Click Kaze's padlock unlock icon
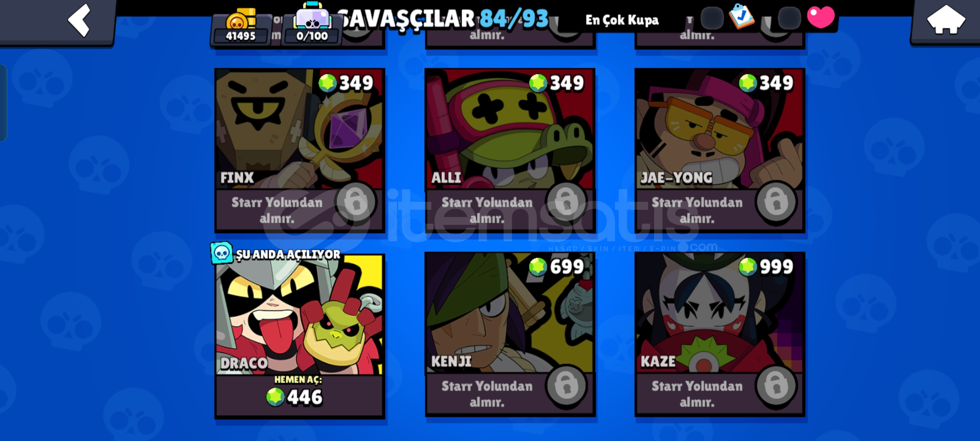 [776, 385]
